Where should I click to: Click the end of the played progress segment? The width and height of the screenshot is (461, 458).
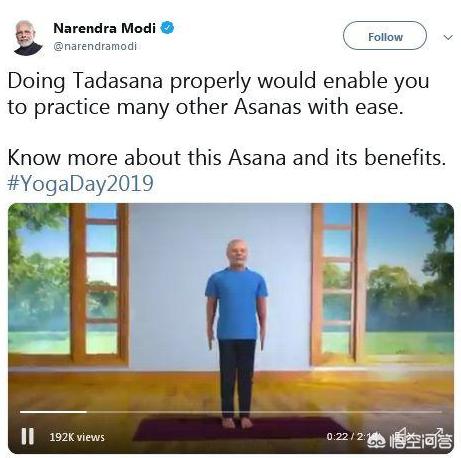(86, 412)
